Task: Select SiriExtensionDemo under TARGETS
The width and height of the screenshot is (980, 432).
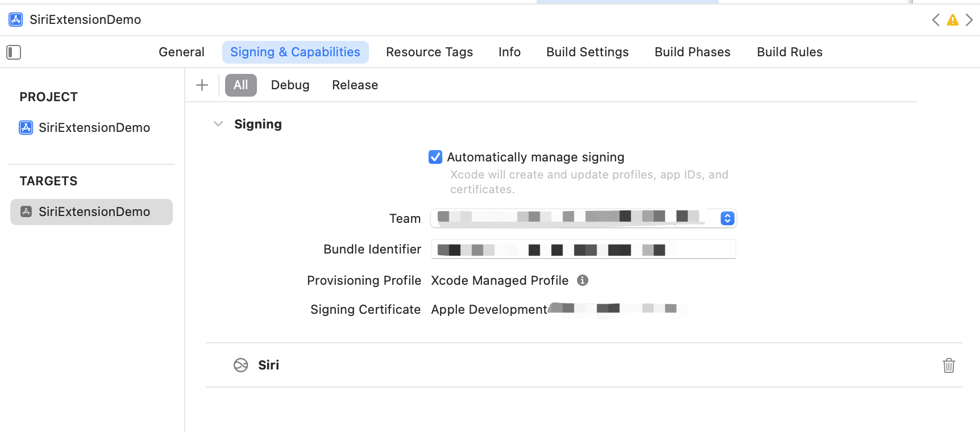Action: 92,212
